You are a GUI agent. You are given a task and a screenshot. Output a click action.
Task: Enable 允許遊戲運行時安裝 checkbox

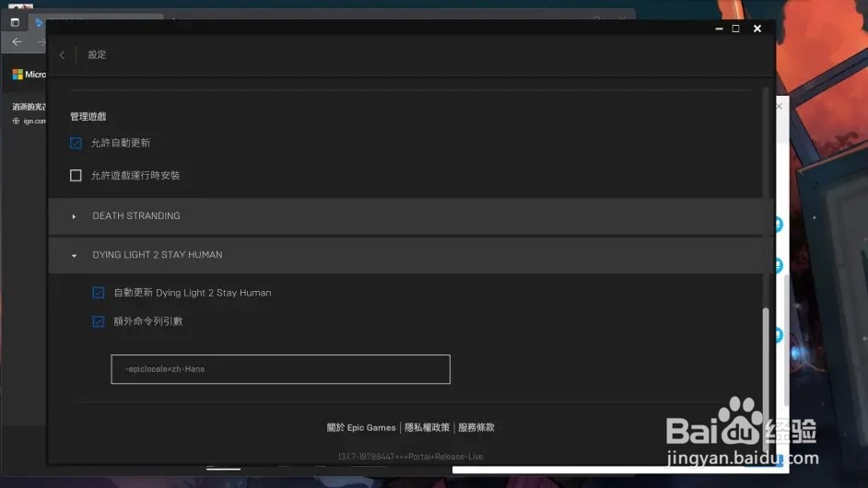click(x=76, y=175)
